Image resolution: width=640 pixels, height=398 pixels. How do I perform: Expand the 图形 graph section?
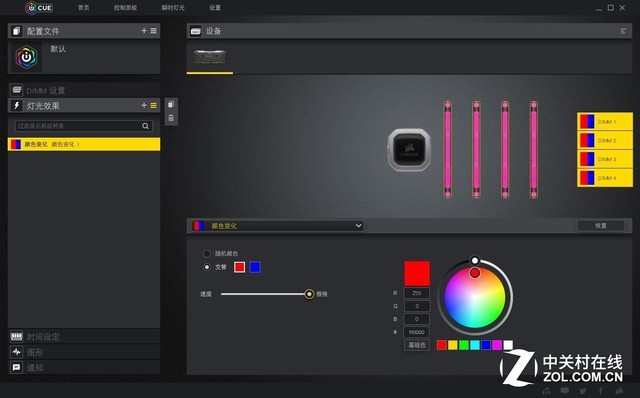point(84,352)
